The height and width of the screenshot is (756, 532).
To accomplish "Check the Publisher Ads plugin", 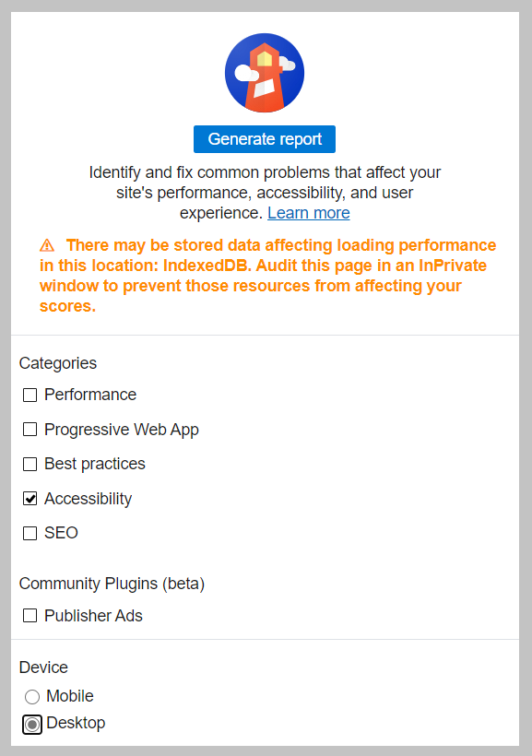I will point(30,616).
